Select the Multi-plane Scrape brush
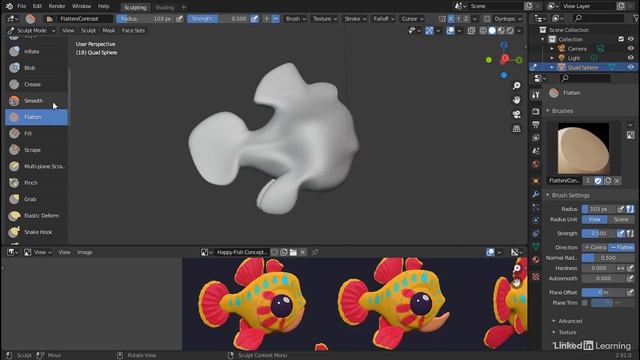Image resolution: width=640 pixels, height=360 pixels. point(36,166)
